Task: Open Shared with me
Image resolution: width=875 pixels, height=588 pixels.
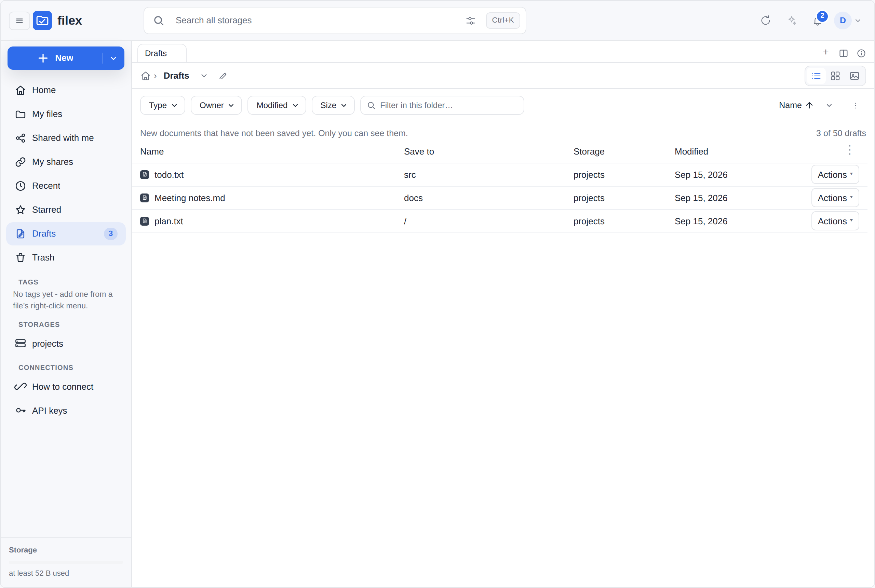Action: click(66, 138)
